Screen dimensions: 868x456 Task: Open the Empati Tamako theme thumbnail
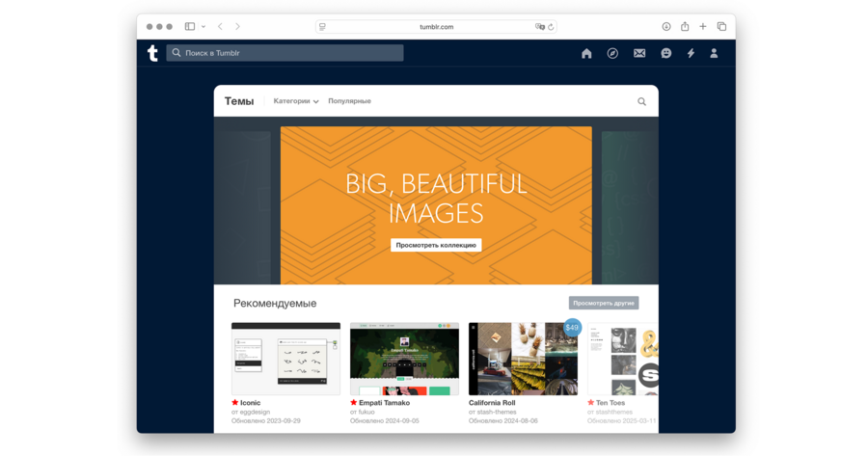pos(405,359)
